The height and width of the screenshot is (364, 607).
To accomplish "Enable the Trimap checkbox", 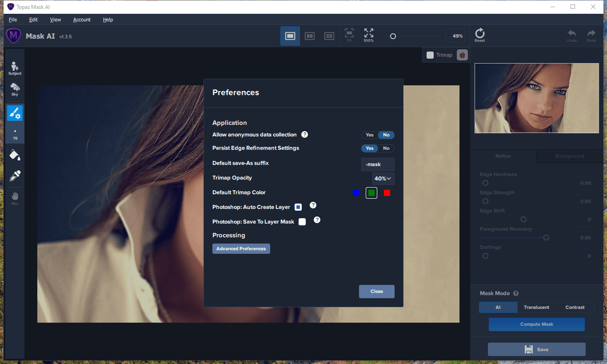I will (430, 55).
